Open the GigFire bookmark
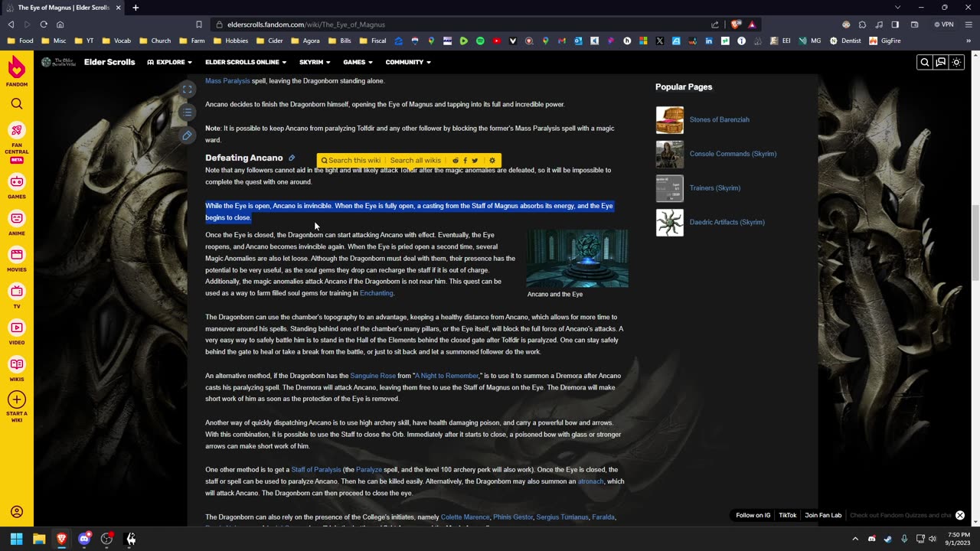The image size is (980, 551). point(885,41)
